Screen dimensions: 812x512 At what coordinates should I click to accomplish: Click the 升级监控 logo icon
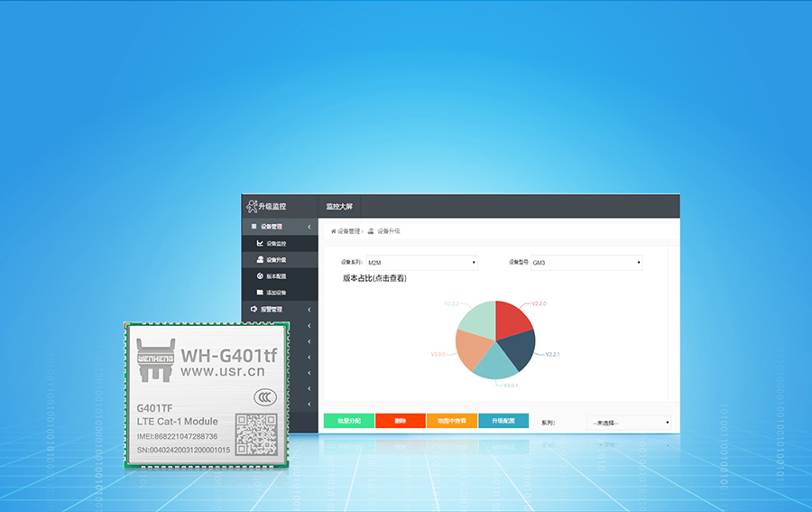(x=252, y=207)
